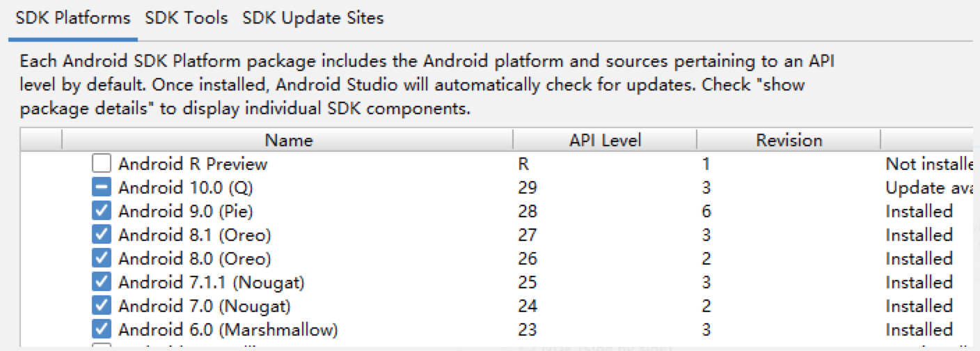Open the SDK Update Sites tab
The height and width of the screenshot is (351, 980).
(x=313, y=18)
